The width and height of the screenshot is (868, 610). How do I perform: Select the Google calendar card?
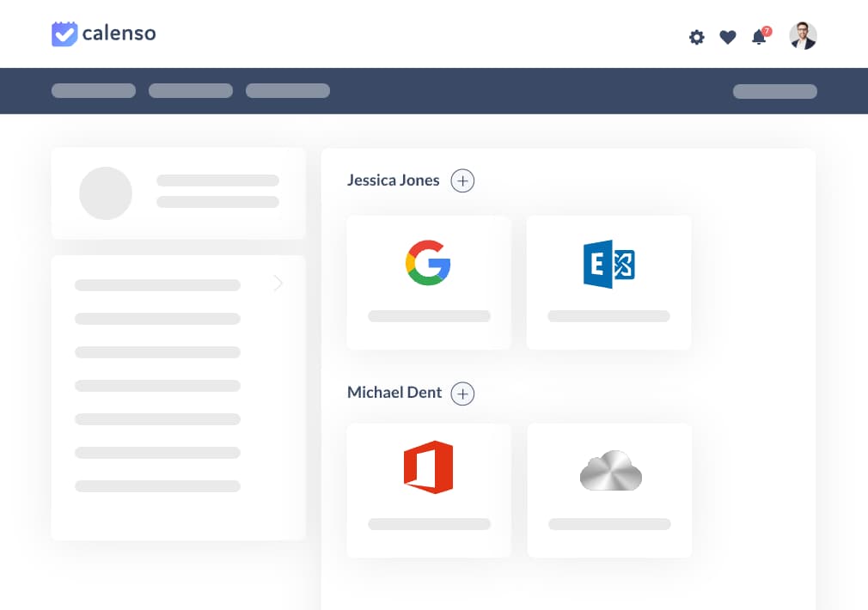click(x=428, y=282)
